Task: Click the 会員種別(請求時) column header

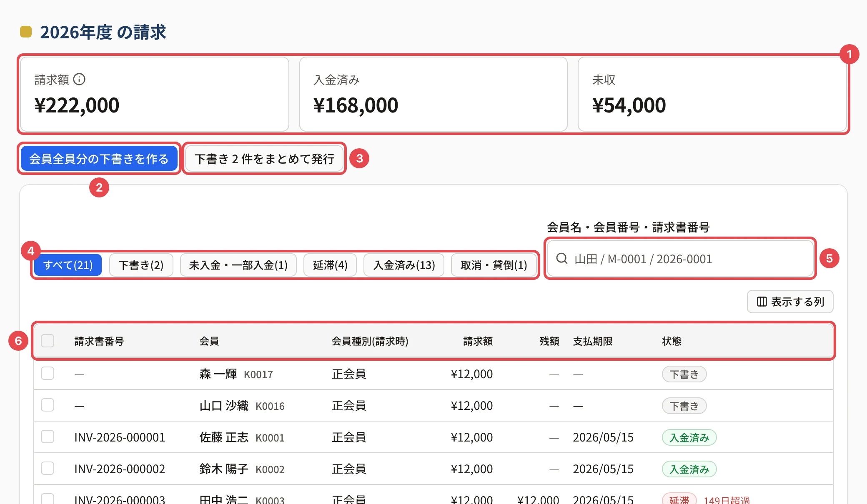Action: point(370,341)
